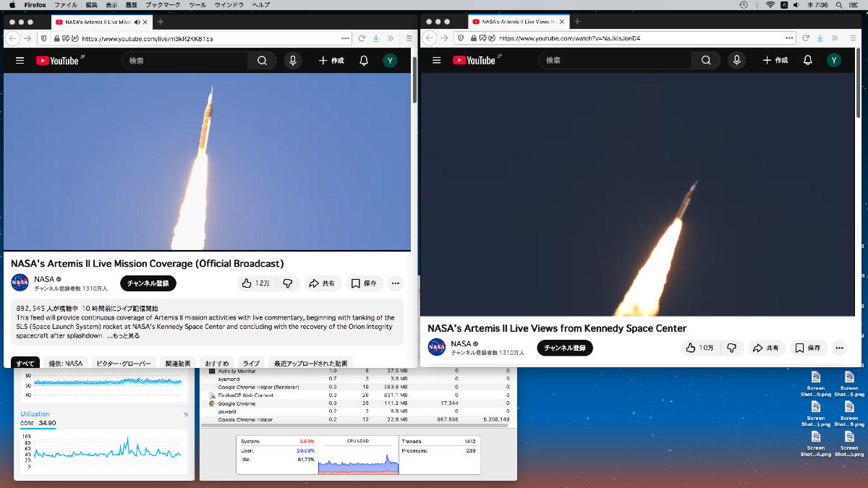The width and height of the screenshot is (868, 488).
Task: Click 作成 create button in right window
Action: [775, 61]
